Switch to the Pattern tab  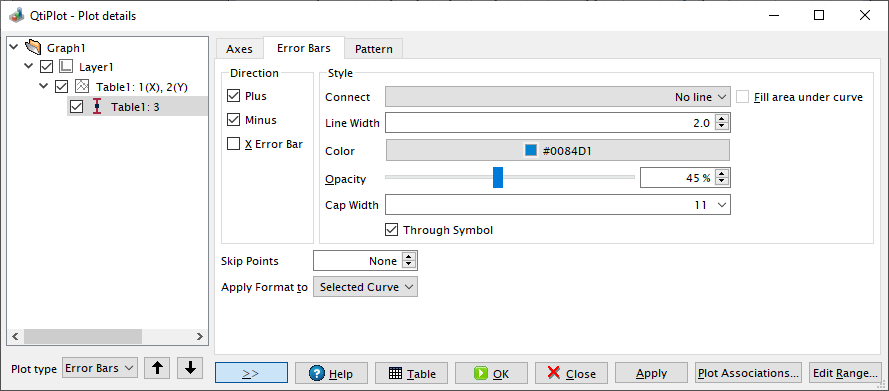(x=374, y=49)
